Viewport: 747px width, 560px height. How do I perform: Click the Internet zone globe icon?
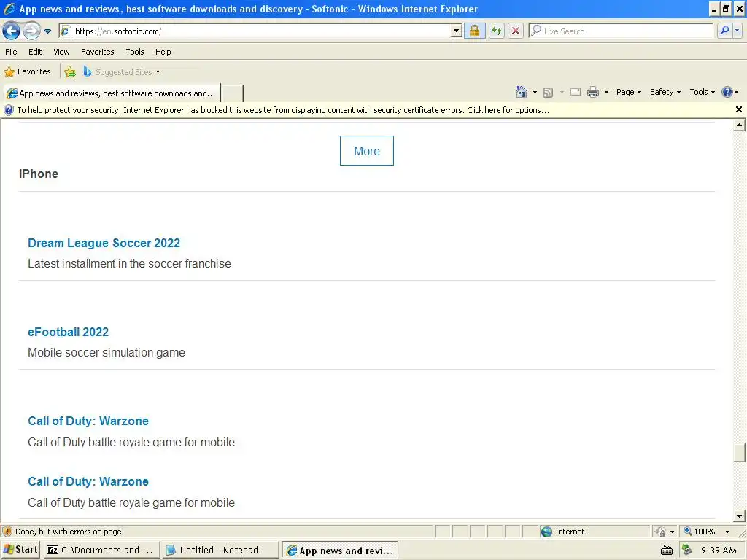(547, 532)
